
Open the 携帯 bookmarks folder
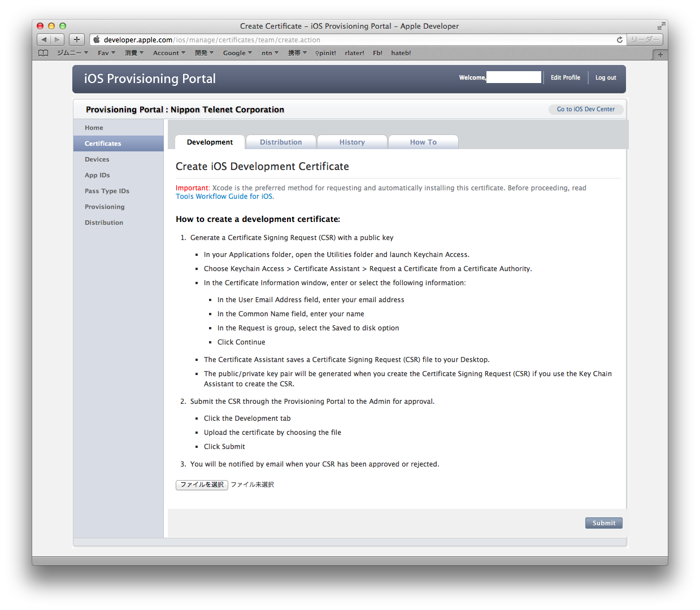(297, 53)
